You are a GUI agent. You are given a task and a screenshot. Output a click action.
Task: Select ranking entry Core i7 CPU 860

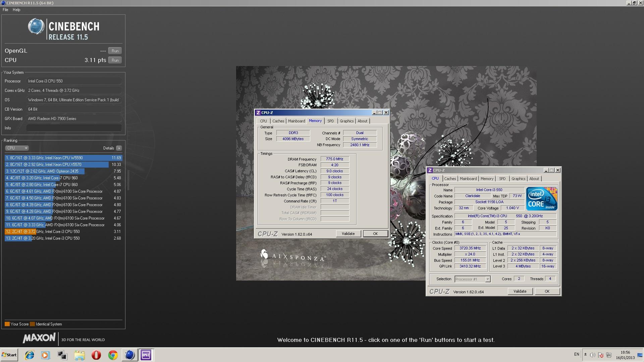click(x=63, y=185)
